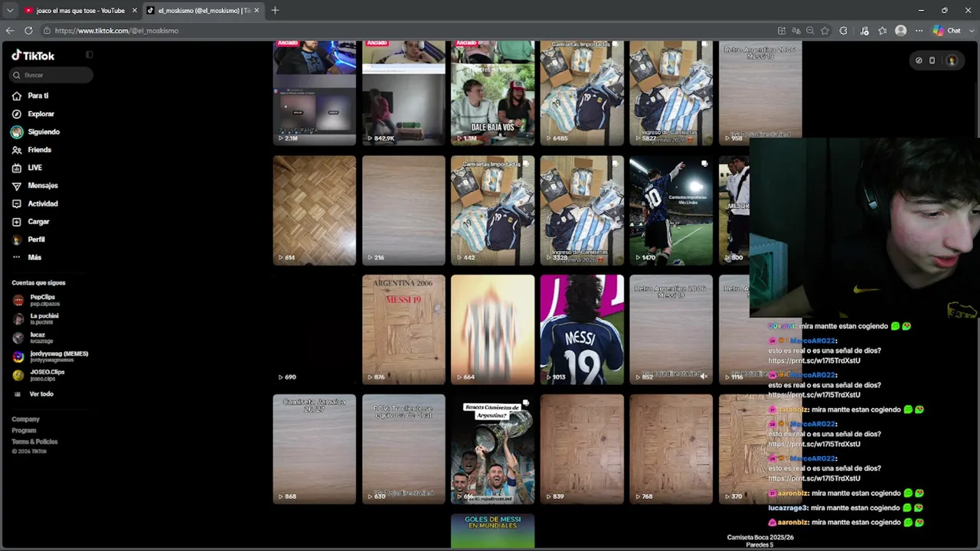Open the video with 614 views
Viewport: 980px width, 551px height.
pyautogui.click(x=315, y=210)
